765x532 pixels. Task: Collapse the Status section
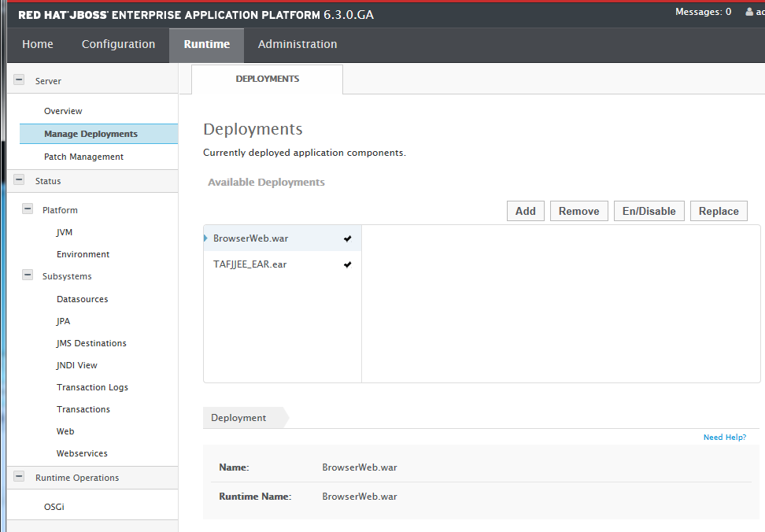click(x=19, y=180)
